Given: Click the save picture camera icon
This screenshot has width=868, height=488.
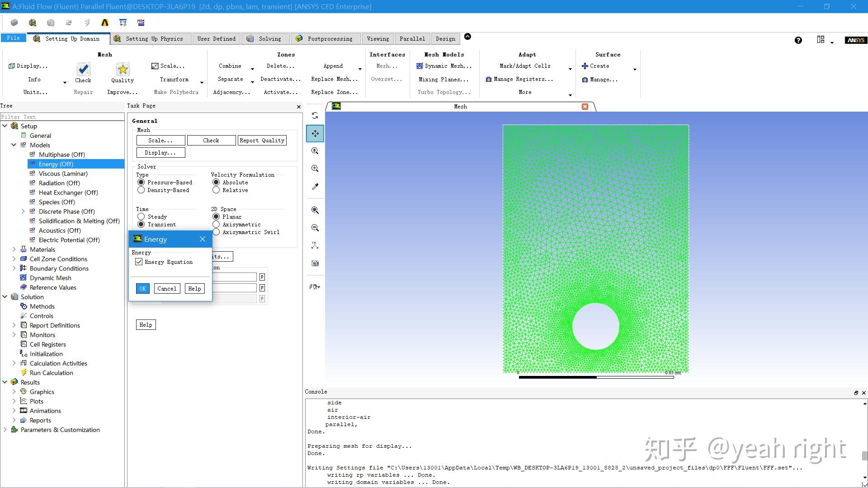Looking at the screenshot, I should coord(315,263).
